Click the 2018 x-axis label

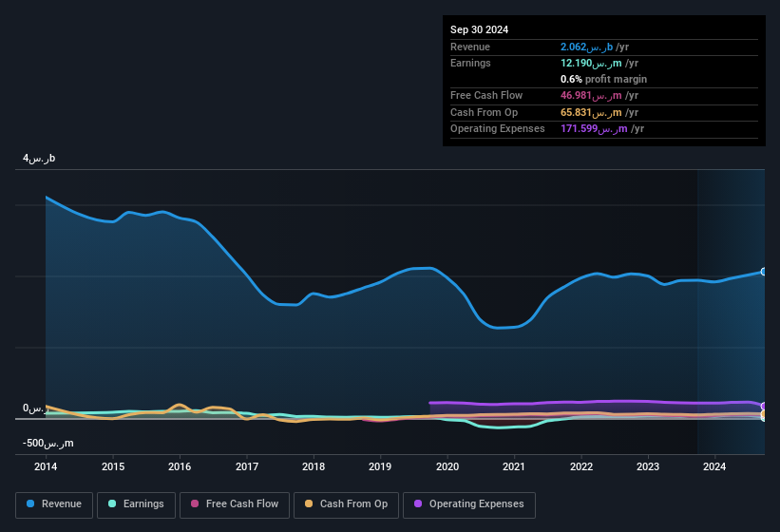pos(314,466)
